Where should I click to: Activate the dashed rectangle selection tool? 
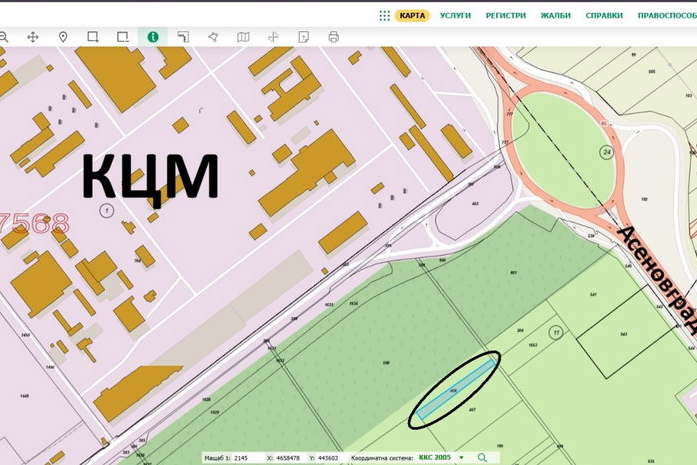123,37
